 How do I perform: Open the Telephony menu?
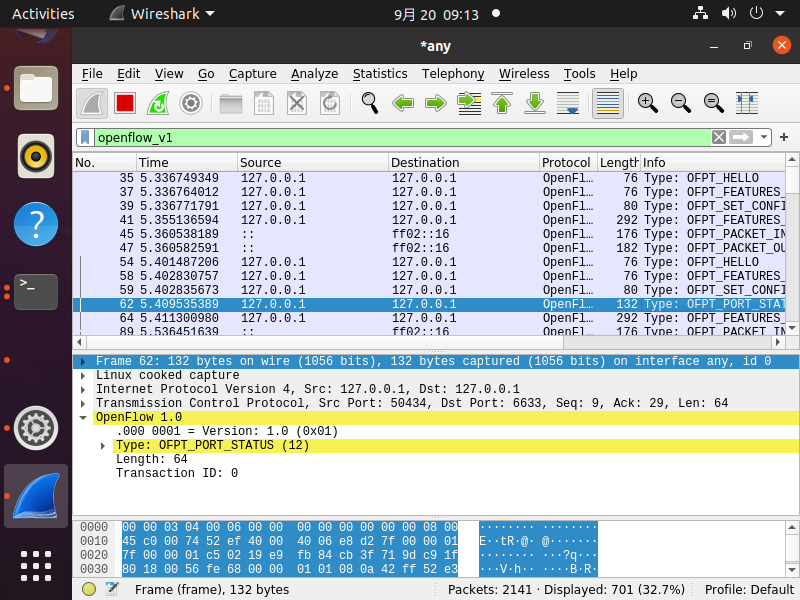(x=453, y=74)
